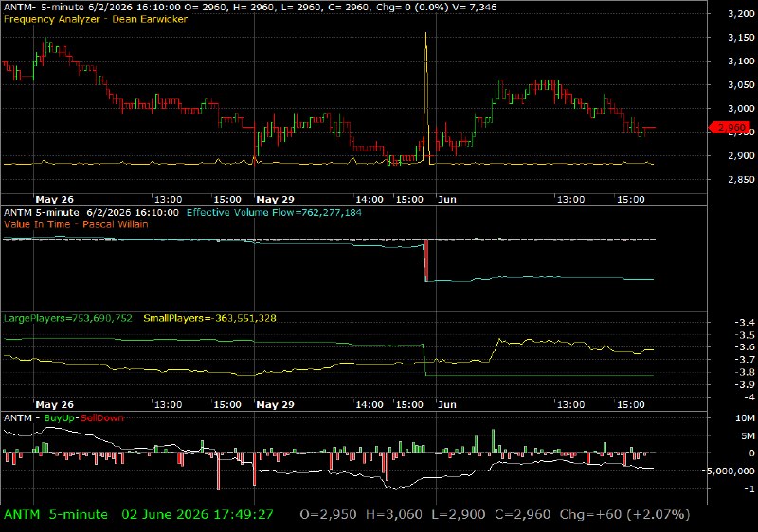Click the 2,900 price axis label
Image resolution: width=758 pixels, height=532 pixels.
741,155
